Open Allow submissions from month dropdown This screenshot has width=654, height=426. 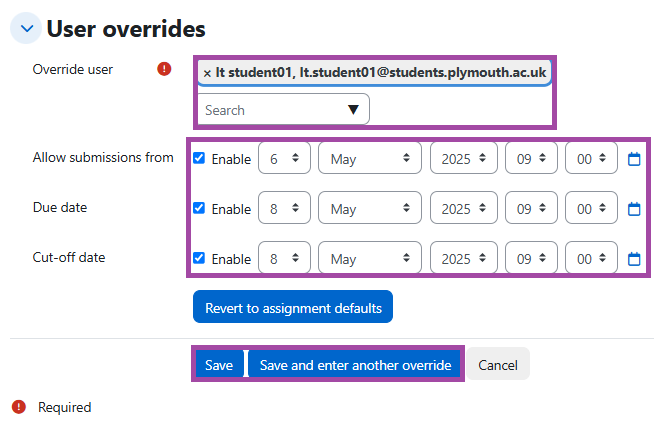point(370,158)
